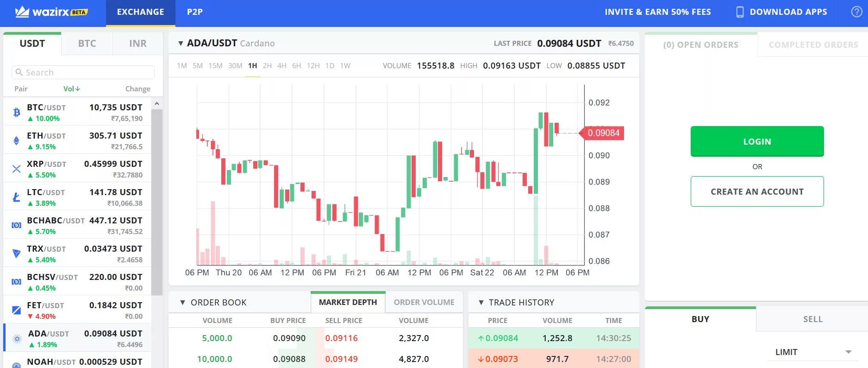Image resolution: width=868 pixels, height=368 pixels.
Task: Collapse the Trade History panel
Action: click(481, 303)
